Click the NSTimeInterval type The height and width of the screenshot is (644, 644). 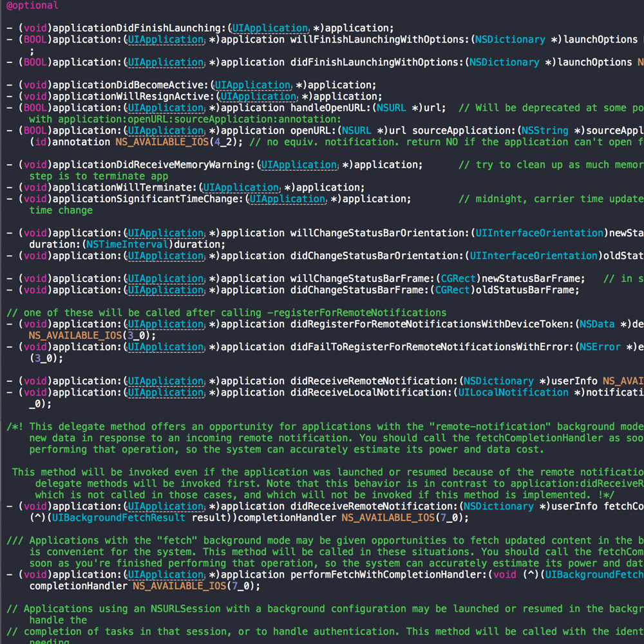(x=128, y=244)
